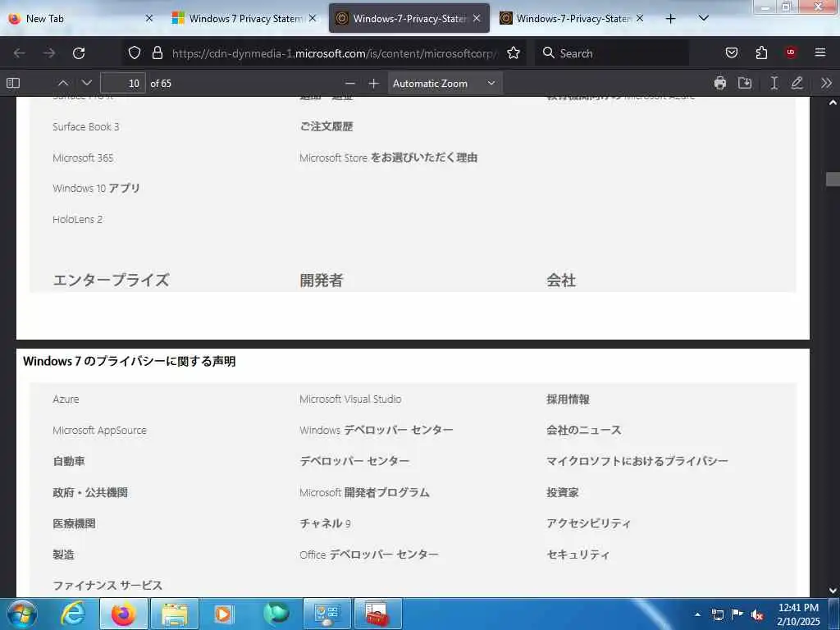Open Windows Media Player from taskbar
The width and height of the screenshot is (840, 630).
[223, 614]
